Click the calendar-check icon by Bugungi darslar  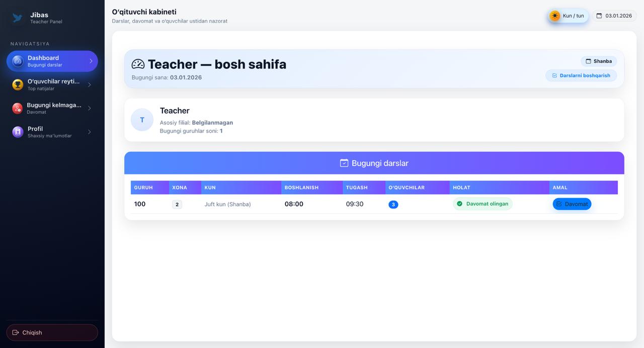tap(344, 163)
